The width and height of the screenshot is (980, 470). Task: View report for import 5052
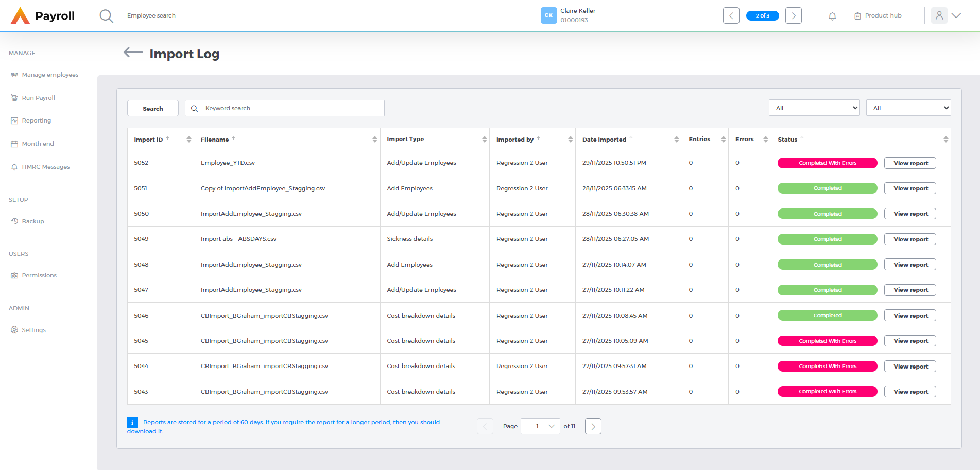[x=910, y=163]
